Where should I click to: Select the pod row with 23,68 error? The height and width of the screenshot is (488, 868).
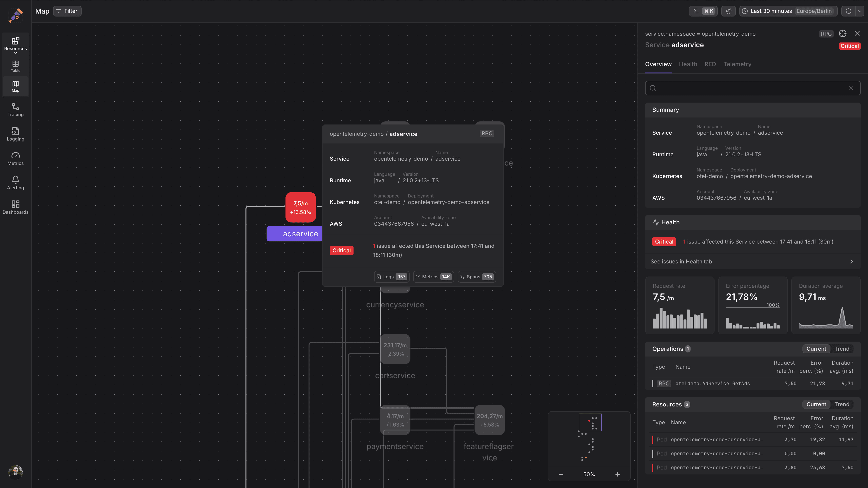point(753,468)
